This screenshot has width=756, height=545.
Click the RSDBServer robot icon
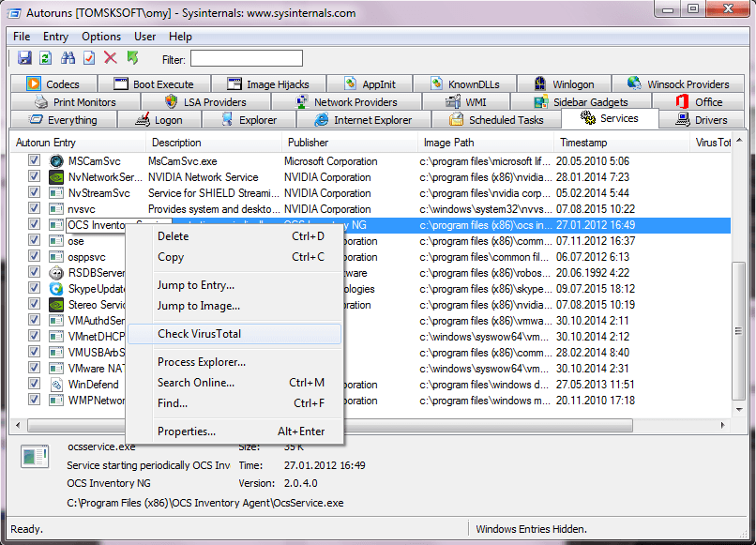tap(56, 273)
